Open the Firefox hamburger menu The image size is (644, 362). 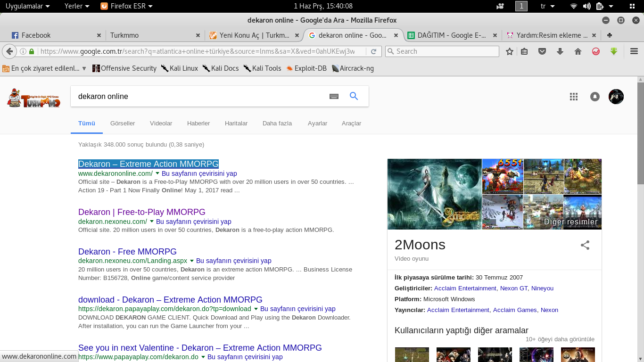coord(634,51)
